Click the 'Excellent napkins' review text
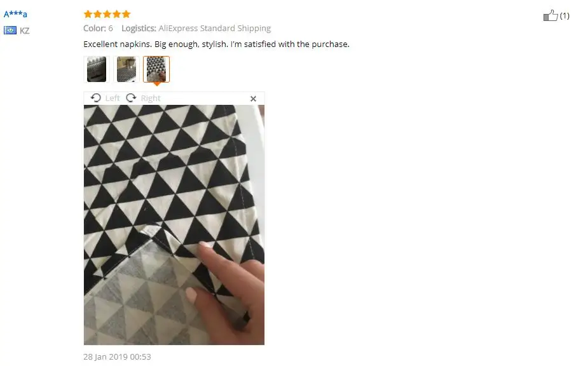This screenshot has width=588, height=366. 216,44
